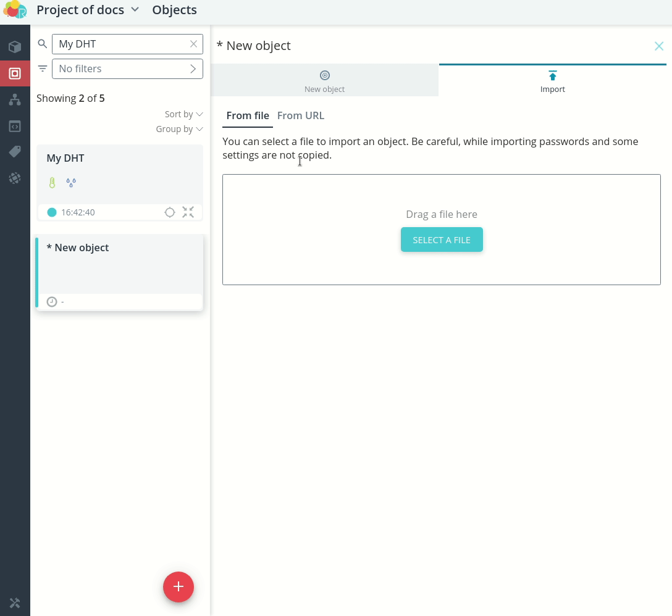
Task: Open the hierarchy tree icon in the sidebar
Action: [15, 100]
